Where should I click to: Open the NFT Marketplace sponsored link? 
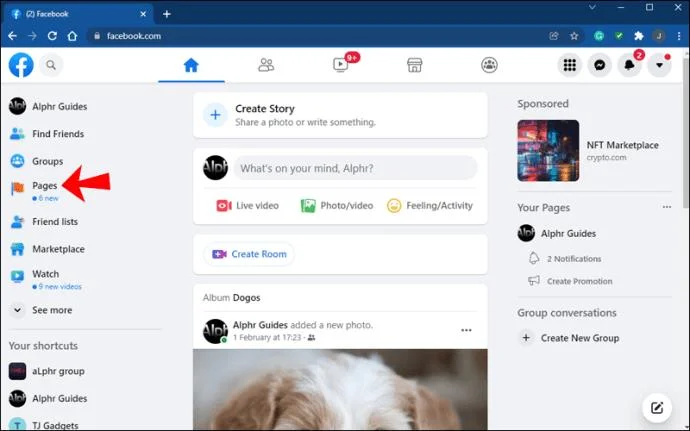[623, 145]
